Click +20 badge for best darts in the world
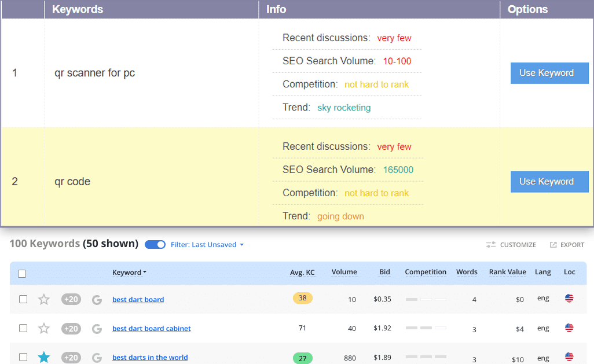This screenshot has width=594, height=364. pos(71,358)
